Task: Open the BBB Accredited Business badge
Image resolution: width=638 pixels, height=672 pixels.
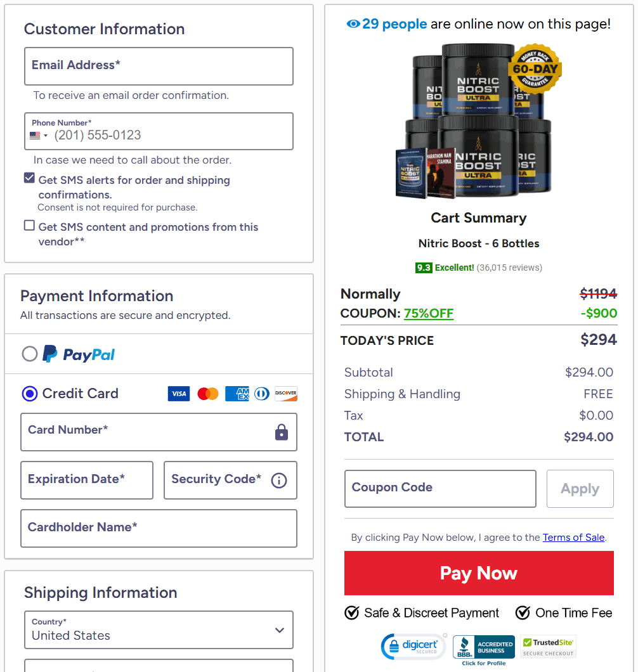Action: [x=484, y=647]
